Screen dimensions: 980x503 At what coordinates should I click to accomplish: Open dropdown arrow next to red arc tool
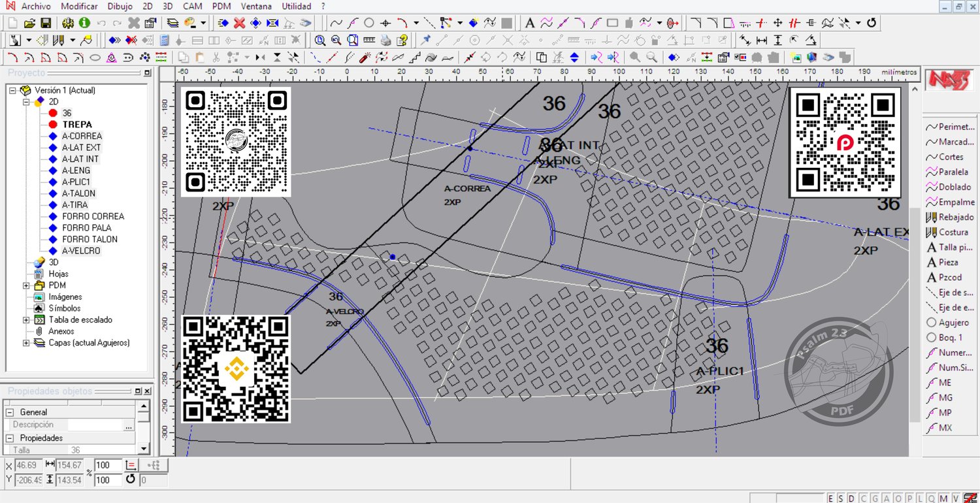[416, 23]
